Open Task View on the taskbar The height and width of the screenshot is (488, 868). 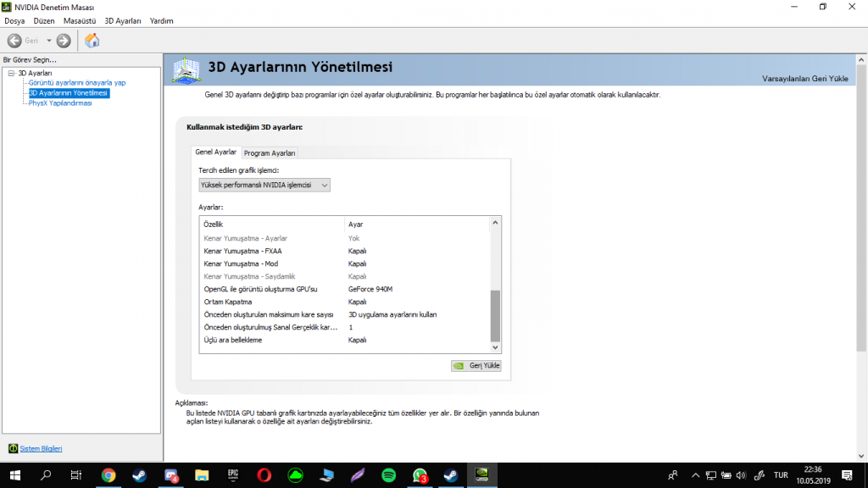[75, 475]
